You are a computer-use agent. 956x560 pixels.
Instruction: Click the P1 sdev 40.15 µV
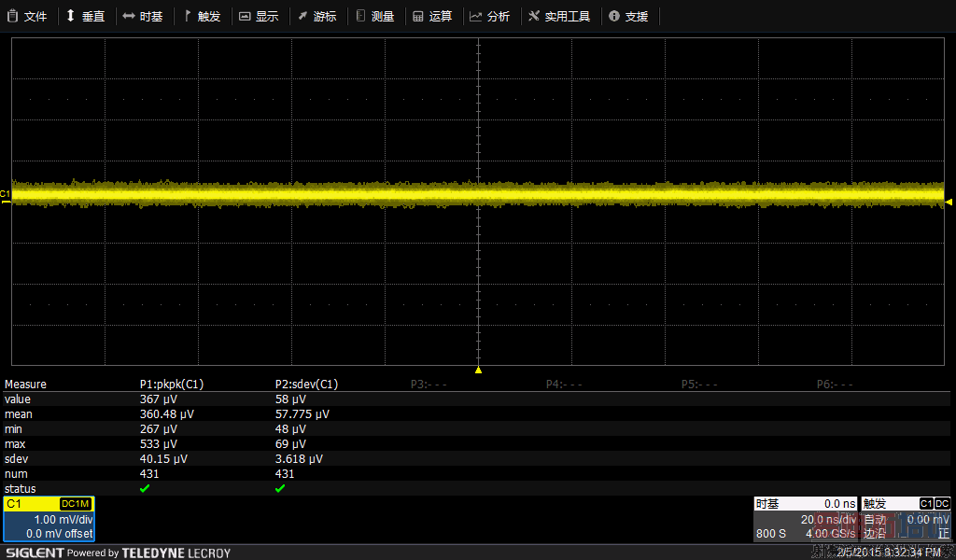(x=163, y=459)
